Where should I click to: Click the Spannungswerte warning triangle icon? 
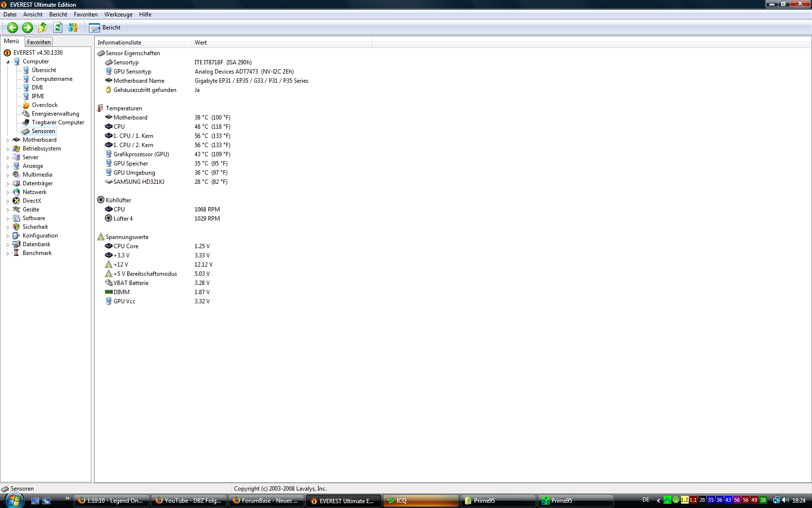point(101,237)
